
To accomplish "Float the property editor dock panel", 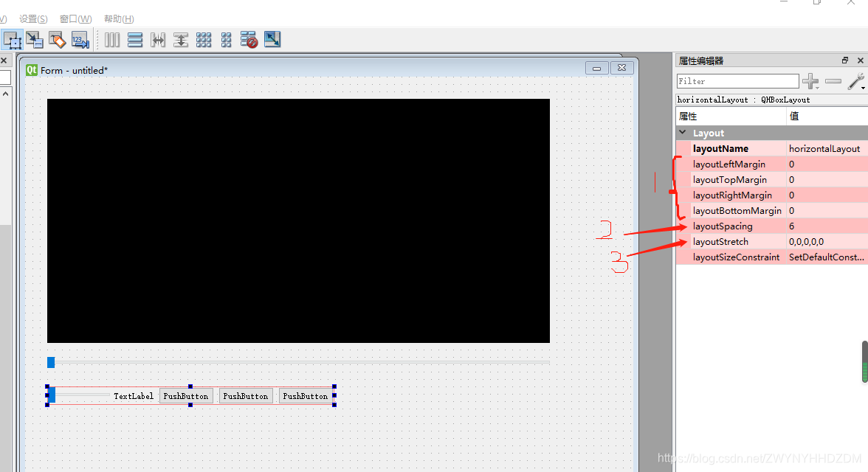I will click(844, 60).
